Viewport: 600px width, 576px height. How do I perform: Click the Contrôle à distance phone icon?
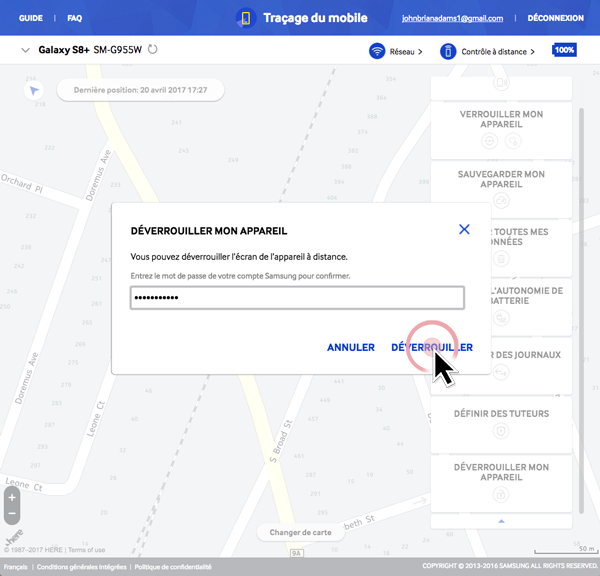tap(448, 51)
